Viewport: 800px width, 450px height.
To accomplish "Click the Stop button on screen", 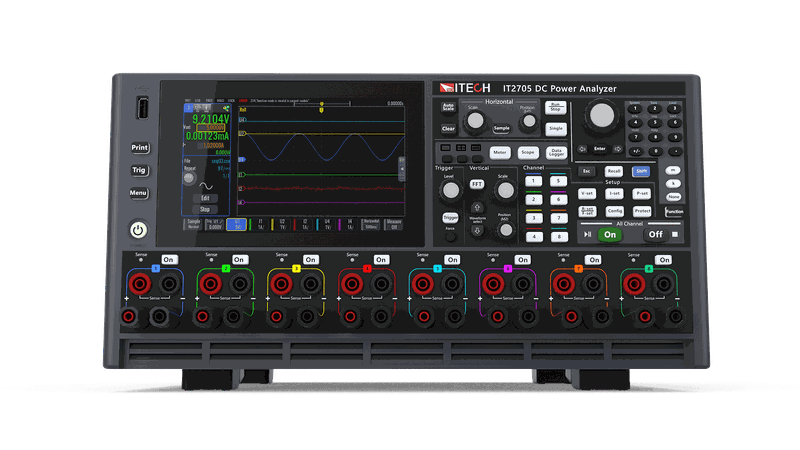I will tap(205, 209).
